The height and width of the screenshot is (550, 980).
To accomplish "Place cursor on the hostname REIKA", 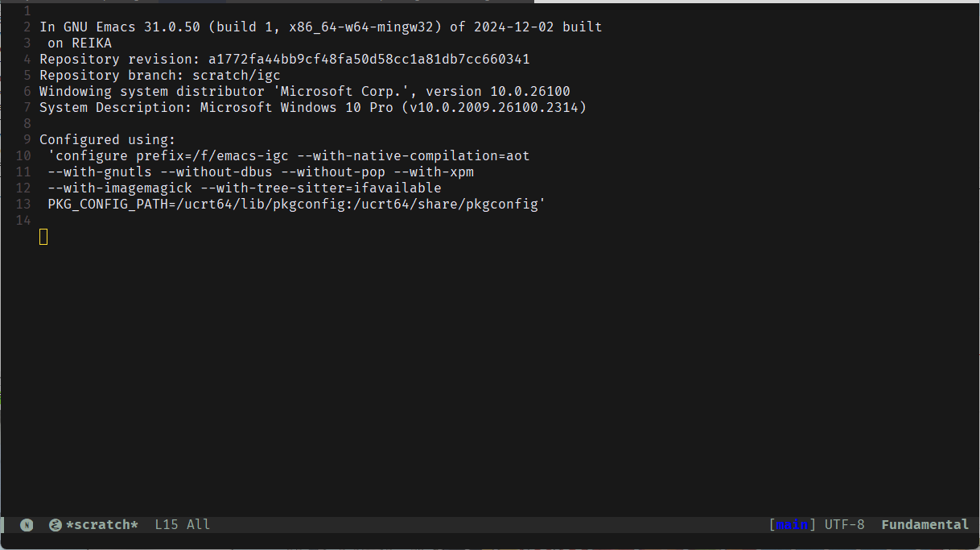I will [x=92, y=43].
